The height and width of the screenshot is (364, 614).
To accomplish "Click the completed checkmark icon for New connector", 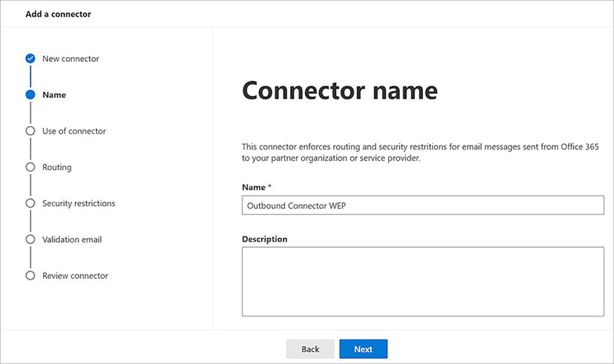I will click(30, 58).
